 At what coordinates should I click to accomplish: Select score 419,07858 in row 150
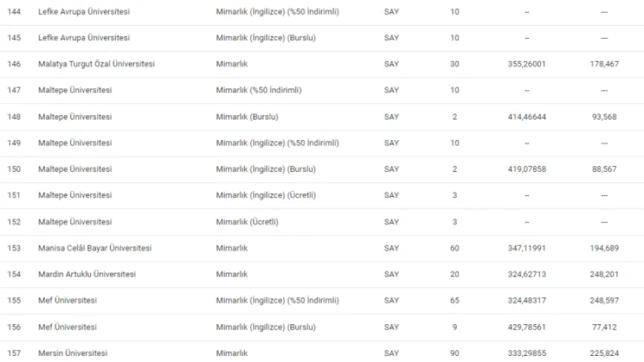point(527,169)
